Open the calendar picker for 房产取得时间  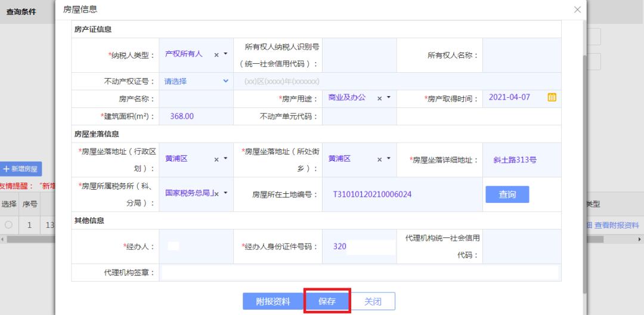552,97
